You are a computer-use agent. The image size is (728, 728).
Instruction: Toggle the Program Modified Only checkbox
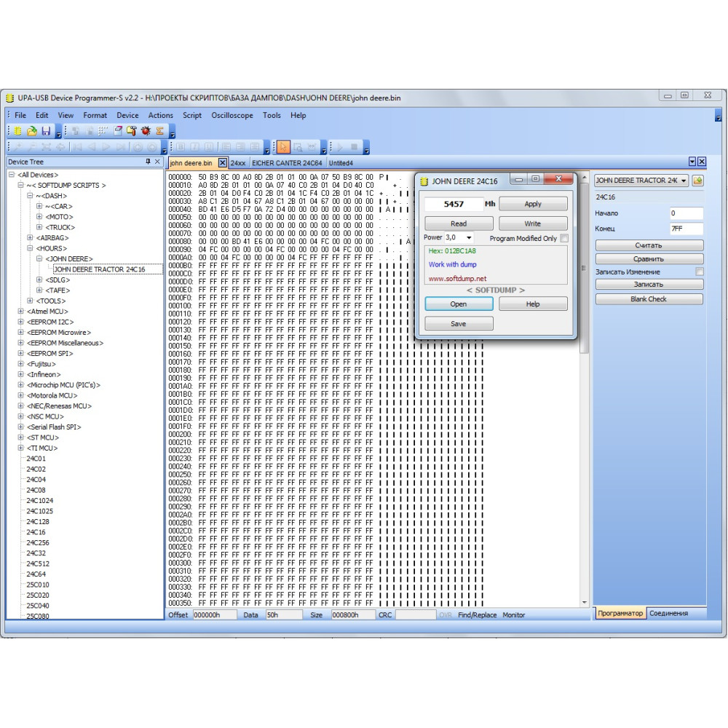tap(564, 238)
